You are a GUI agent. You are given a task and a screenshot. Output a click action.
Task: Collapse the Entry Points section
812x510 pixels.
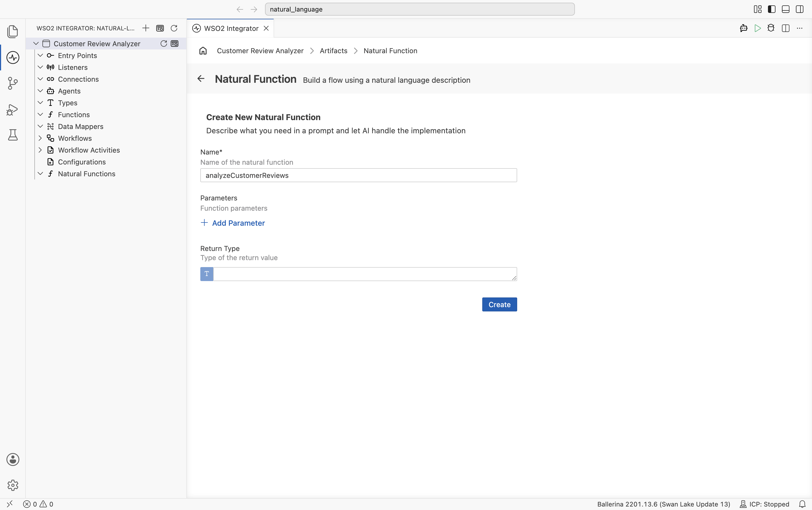point(40,55)
